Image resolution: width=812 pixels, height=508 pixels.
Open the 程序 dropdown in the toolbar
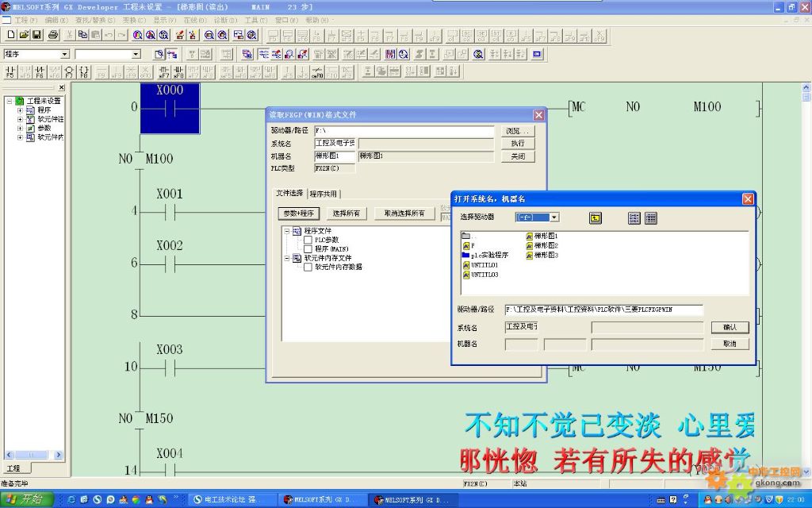click(x=65, y=54)
